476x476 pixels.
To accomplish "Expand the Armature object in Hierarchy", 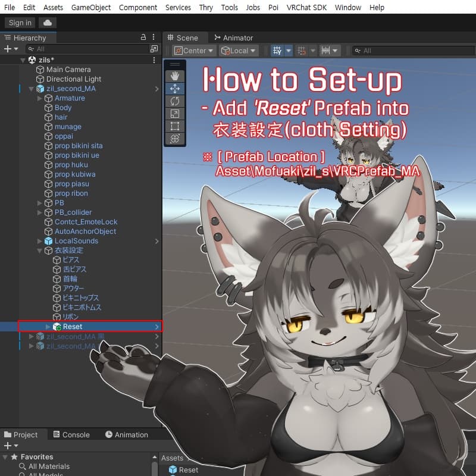I will coord(40,98).
